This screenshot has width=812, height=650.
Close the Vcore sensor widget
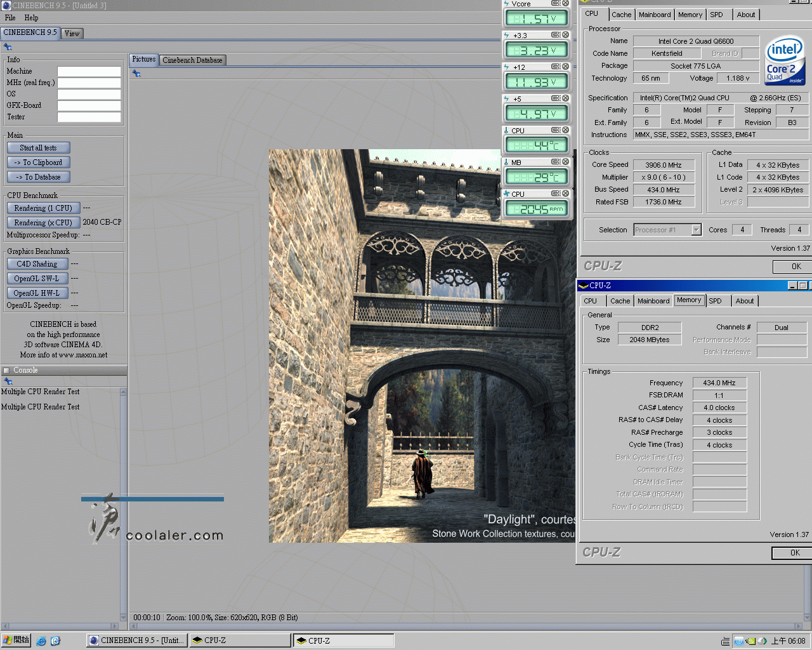pyautogui.click(x=565, y=3)
